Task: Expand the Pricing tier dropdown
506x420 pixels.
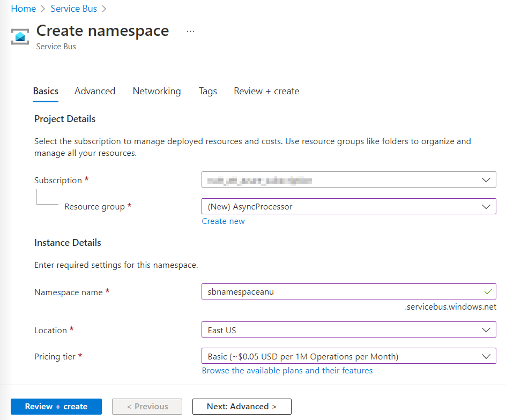Action: (486, 356)
